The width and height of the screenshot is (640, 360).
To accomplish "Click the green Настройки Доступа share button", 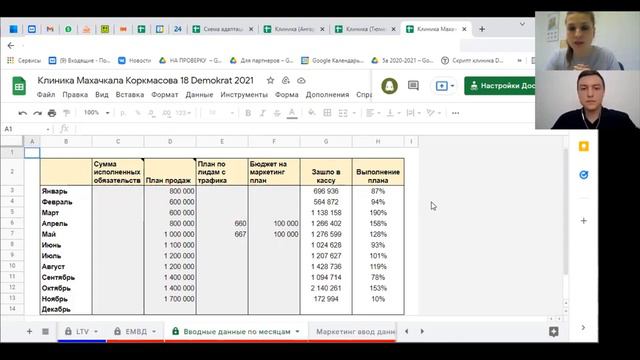I will click(x=500, y=86).
